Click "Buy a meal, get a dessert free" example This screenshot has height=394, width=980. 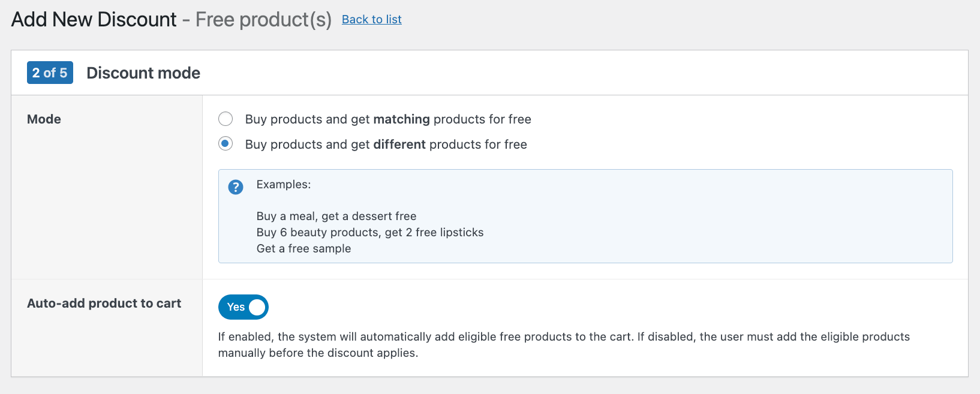click(x=336, y=216)
